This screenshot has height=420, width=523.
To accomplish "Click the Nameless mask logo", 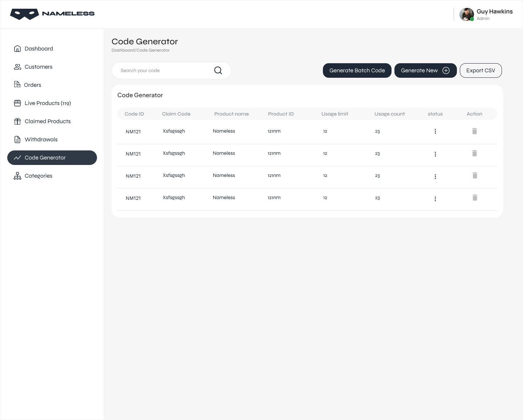I will pos(24,14).
